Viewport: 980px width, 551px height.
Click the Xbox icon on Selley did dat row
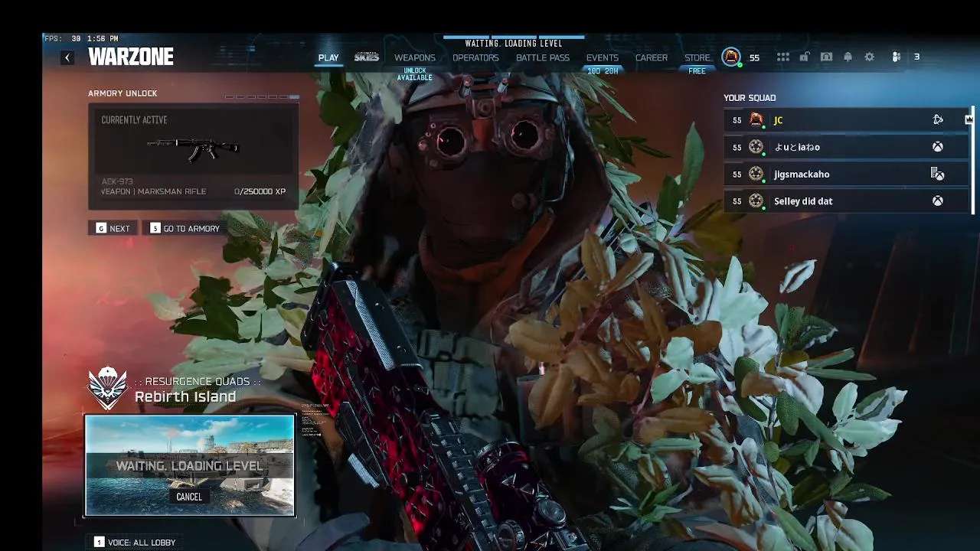coord(938,201)
